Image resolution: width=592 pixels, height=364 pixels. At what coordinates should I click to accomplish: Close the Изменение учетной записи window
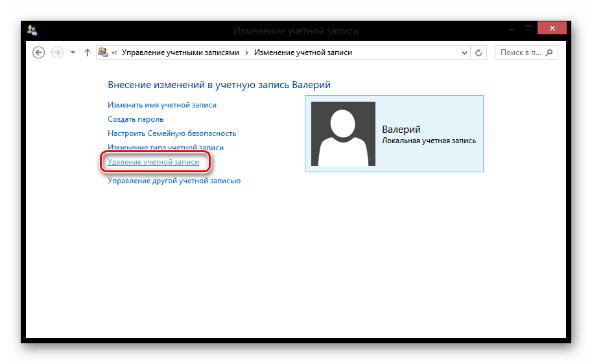(x=552, y=28)
